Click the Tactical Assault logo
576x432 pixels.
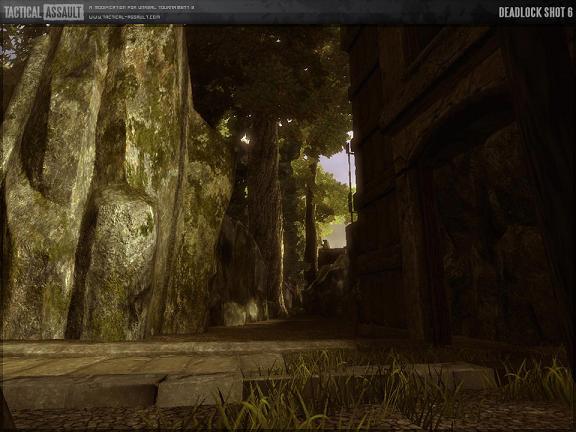(43, 12)
